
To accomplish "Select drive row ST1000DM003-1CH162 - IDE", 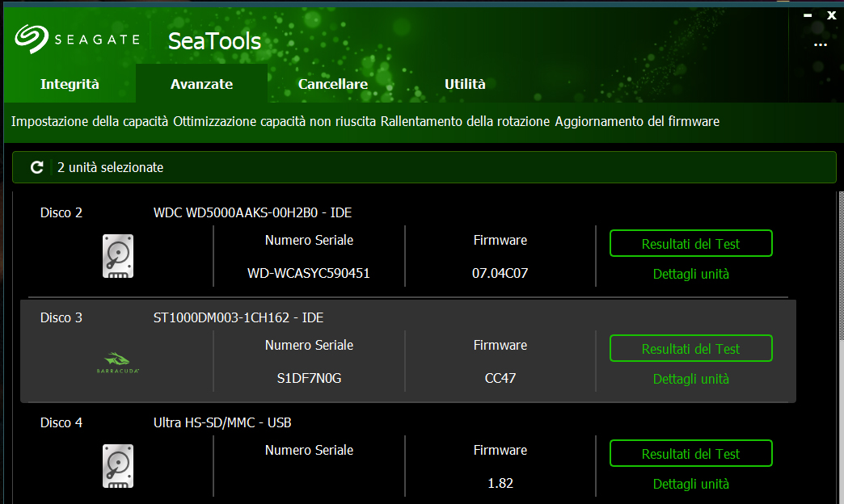I will [x=408, y=351].
